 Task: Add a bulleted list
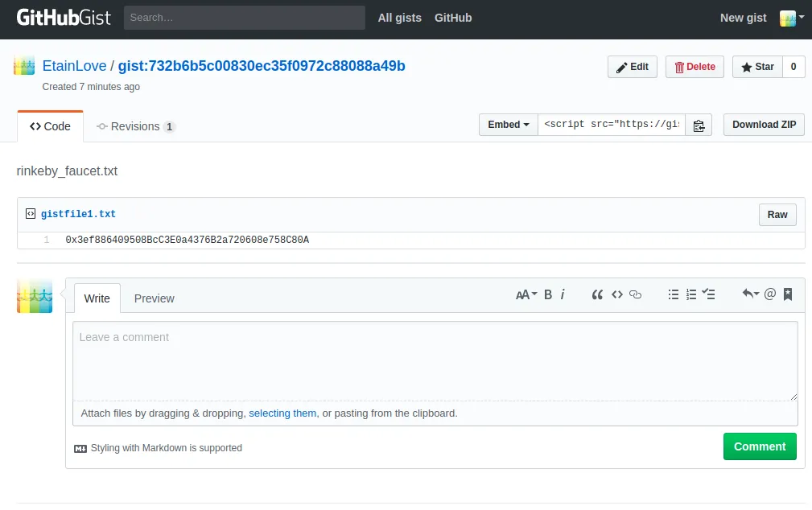point(674,294)
